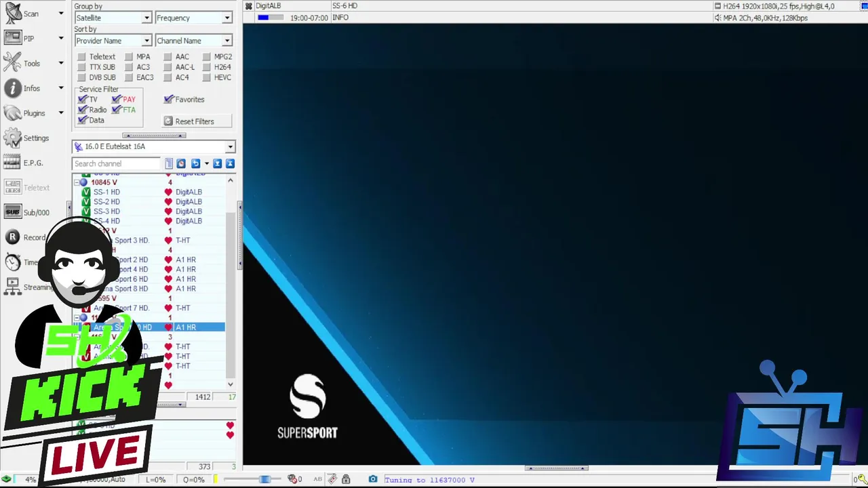
Task: Open the Settings sidebar item
Action: click(27, 138)
